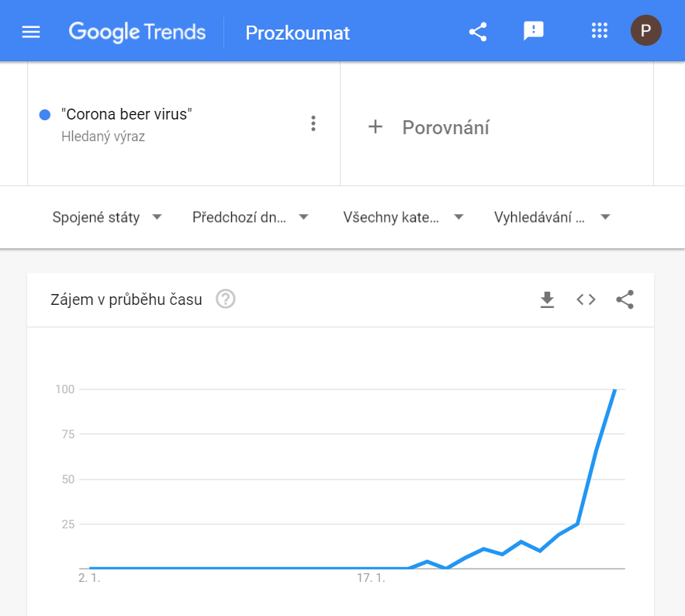
Task: Click the chart peak at 100
Action: click(x=614, y=389)
